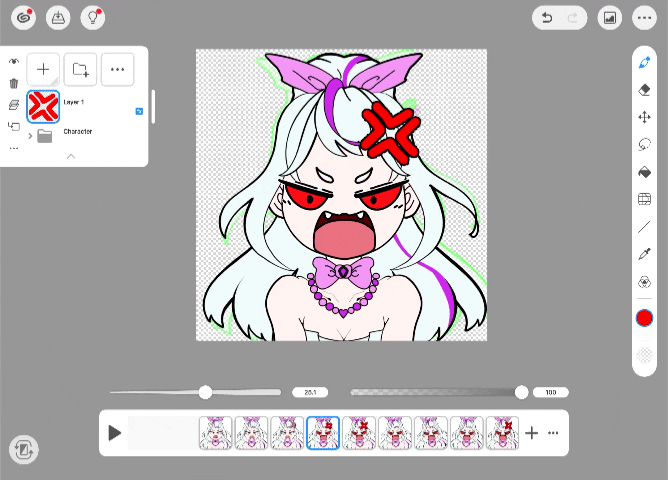This screenshot has width=668, height=480.
Task: Select the Paint Bucket fill tool
Action: click(x=645, y=172)
